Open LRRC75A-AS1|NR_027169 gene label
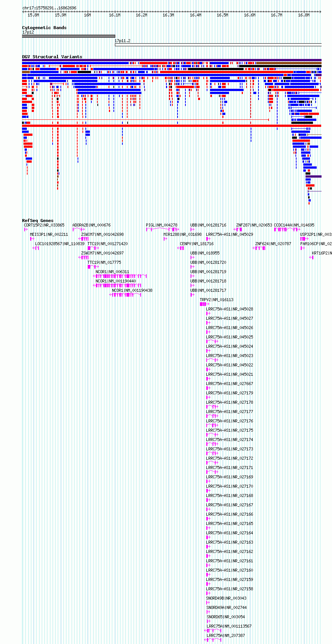This screenshot has width=332, height=644. [x=229, y=477]
